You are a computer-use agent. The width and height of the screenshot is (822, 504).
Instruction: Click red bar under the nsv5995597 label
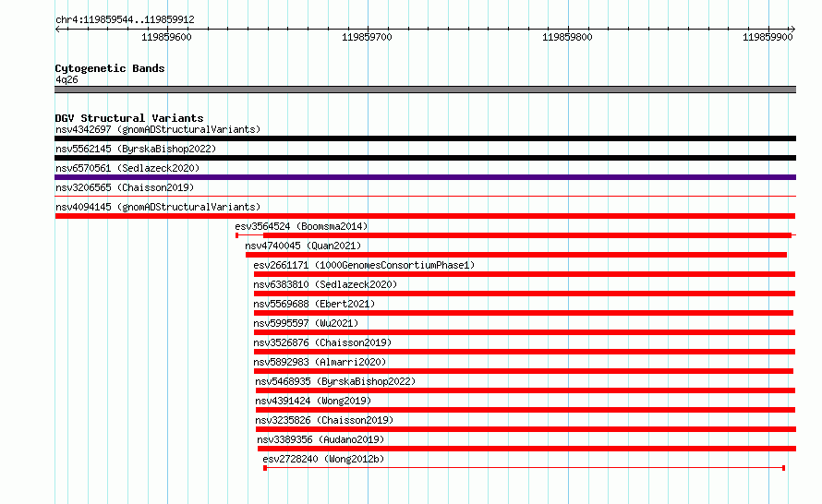click(x=525, y=332)
